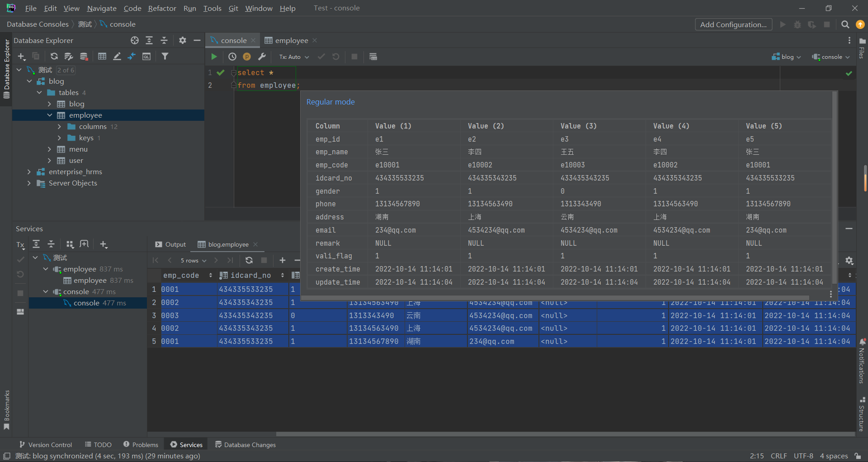Toggle the Bookmarks tool window stripe button
This screenshot has width=868, height=462.
[x=6, y=410]
